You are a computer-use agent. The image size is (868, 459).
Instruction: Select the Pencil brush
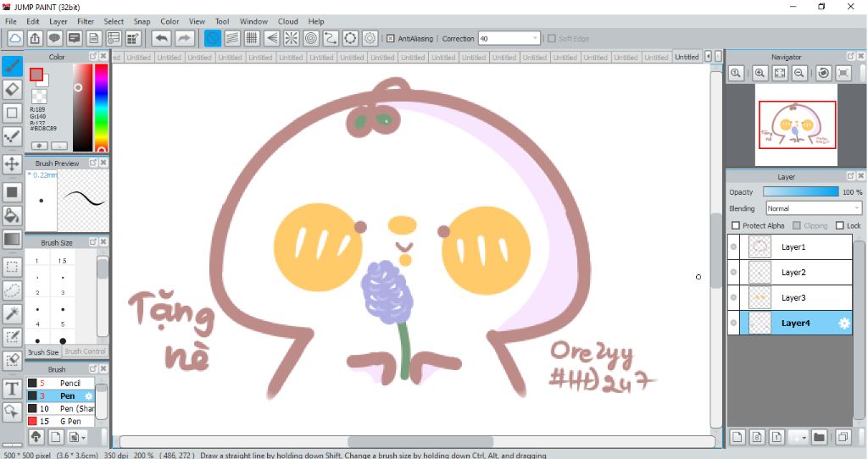[x=61, y=384]
